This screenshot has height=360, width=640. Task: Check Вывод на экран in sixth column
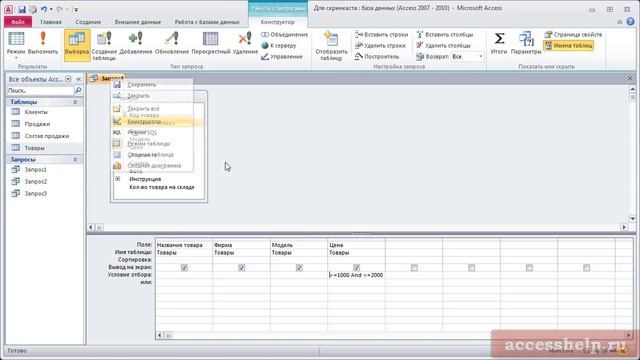click(471, 268)
